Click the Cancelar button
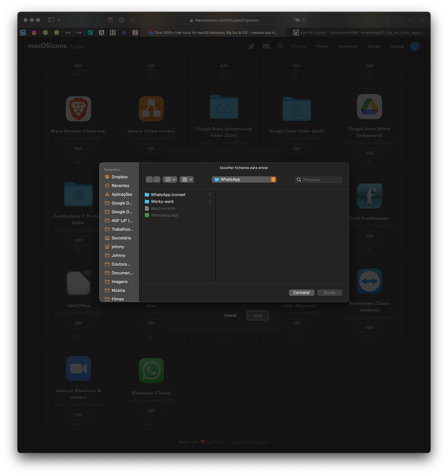The width and height of the screenshot is (448, 476). (301, 292)
